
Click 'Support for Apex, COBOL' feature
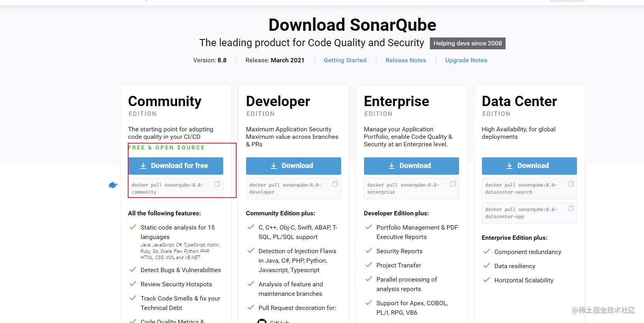[x=412, y=308]
